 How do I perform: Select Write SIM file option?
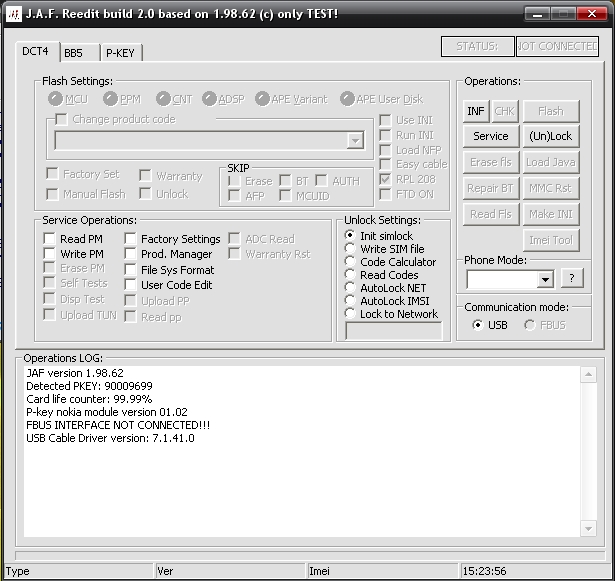[350, 248]
